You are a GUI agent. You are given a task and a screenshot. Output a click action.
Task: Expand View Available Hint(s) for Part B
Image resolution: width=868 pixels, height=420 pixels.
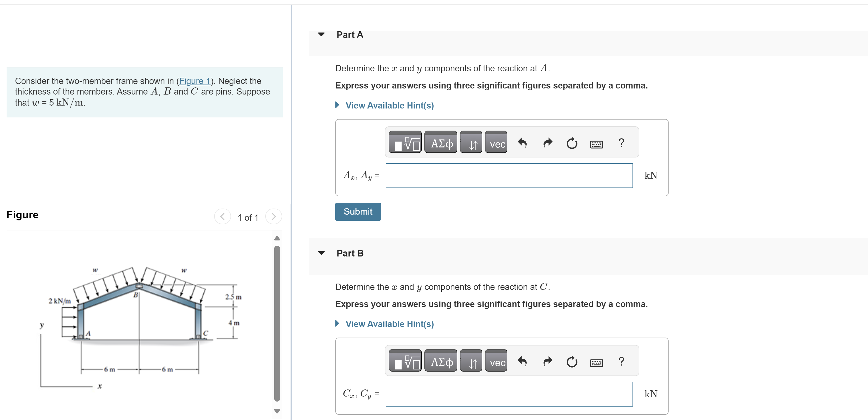point(389,324)
